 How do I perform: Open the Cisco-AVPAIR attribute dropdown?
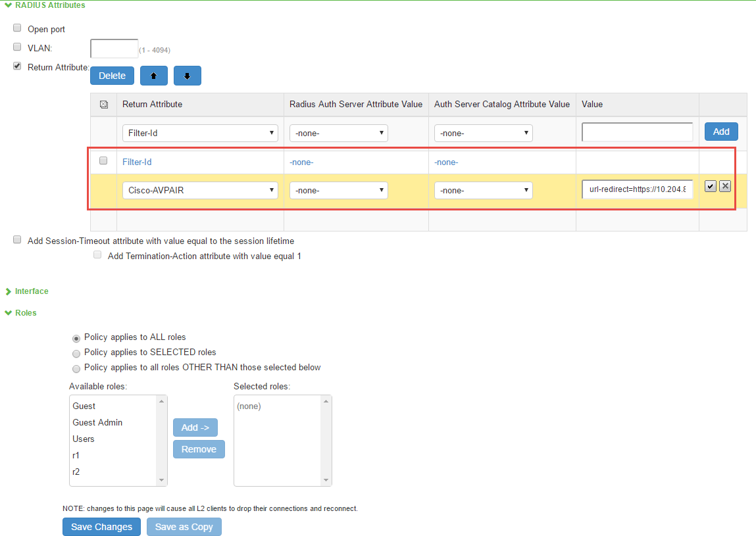coord(200,191)
